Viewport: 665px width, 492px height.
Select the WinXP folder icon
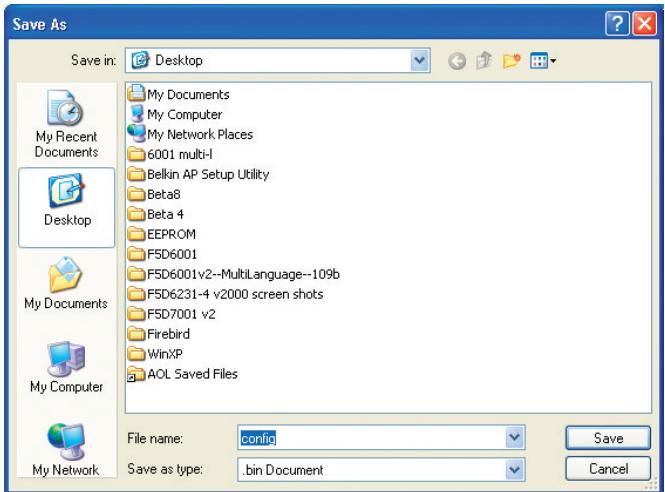[137, 353]
